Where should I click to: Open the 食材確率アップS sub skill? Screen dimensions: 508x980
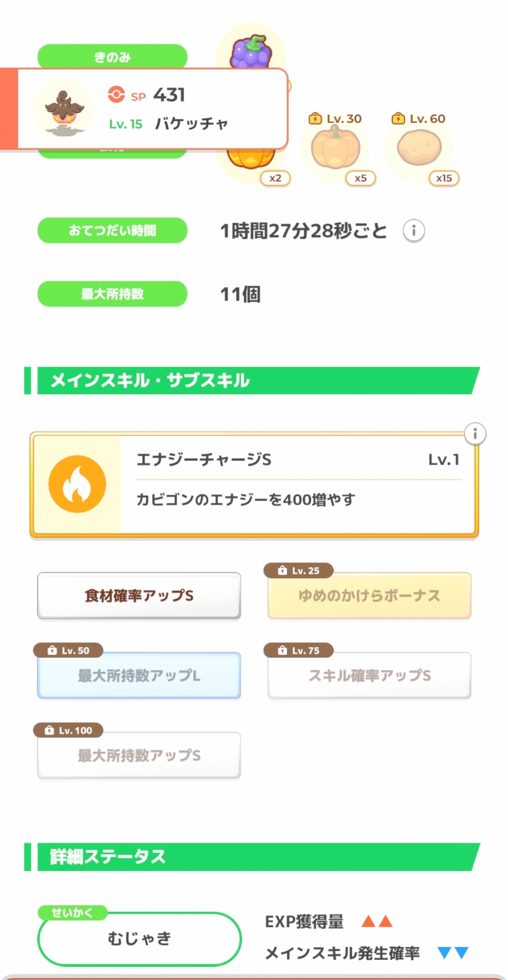[139, 596]
